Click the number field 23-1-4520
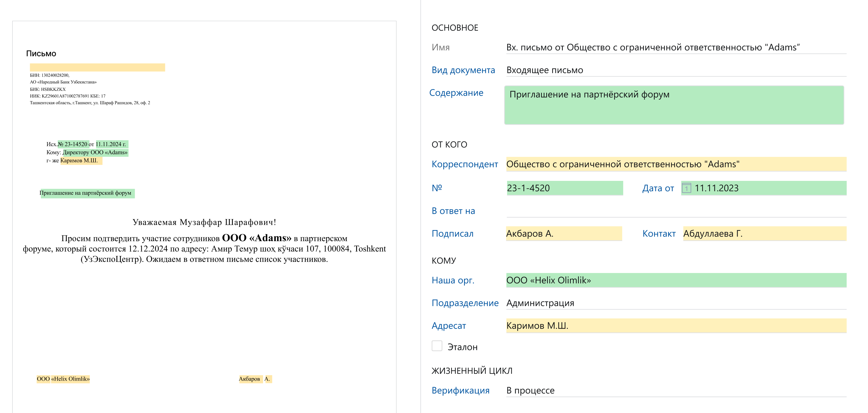The height and width of the screenshot is (413, 868). pyautogui.click(x=565, y=188)
